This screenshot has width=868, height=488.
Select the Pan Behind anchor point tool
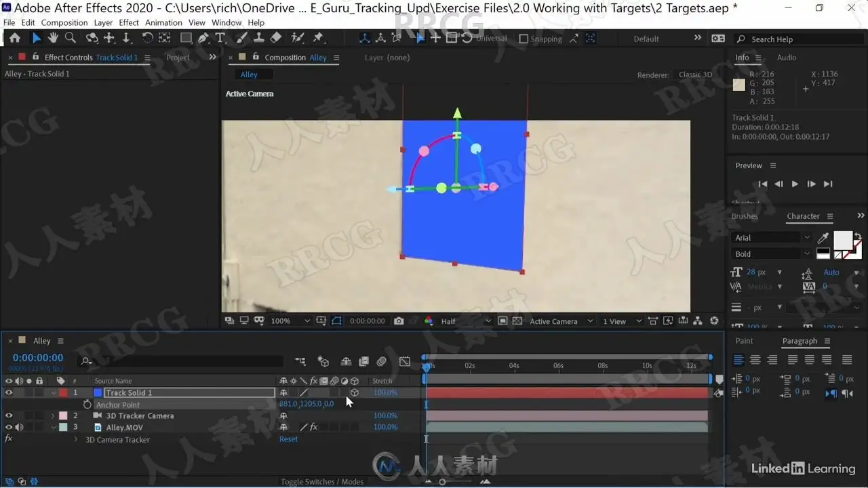[x=164, y=39]
